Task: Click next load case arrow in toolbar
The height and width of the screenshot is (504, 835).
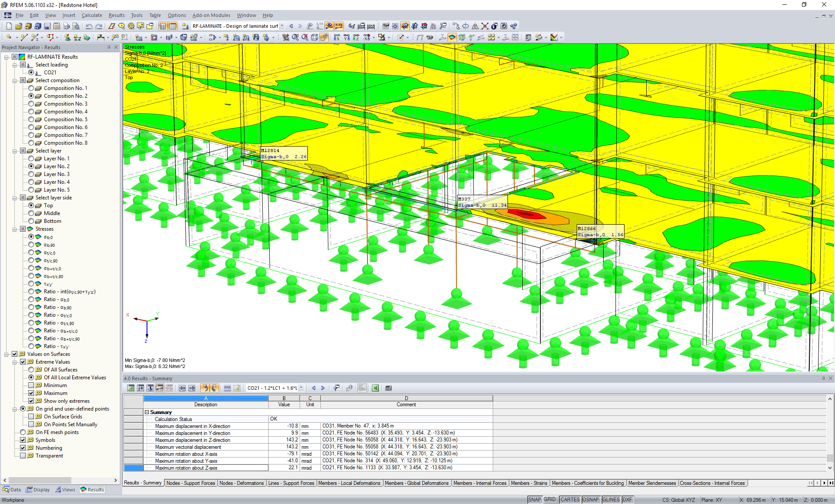Action: pyautogui.click(x=300, y=26)
